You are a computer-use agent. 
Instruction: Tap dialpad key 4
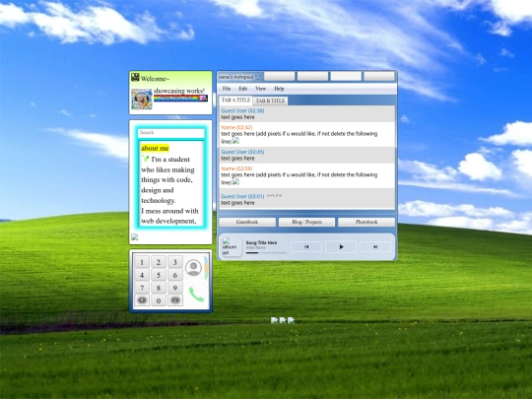(x=142, y=275)
